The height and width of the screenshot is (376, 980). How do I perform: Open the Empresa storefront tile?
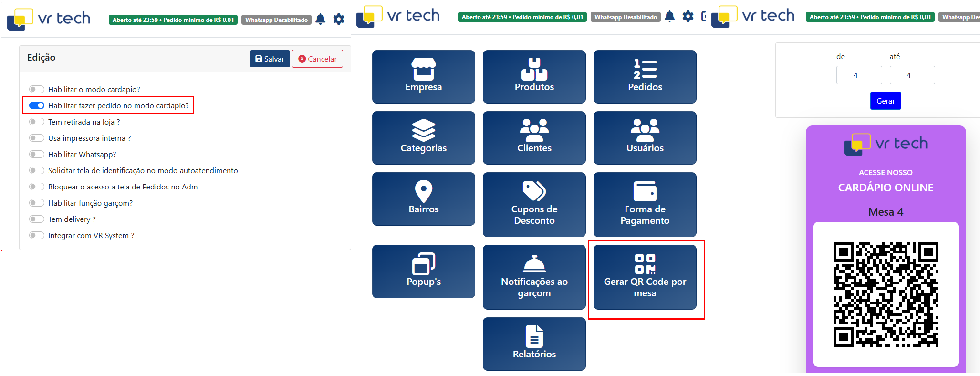424,77
